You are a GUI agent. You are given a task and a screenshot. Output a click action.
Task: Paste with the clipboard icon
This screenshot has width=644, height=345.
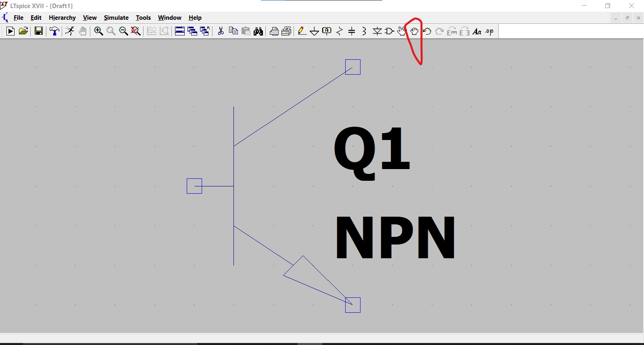coord(246,31)
